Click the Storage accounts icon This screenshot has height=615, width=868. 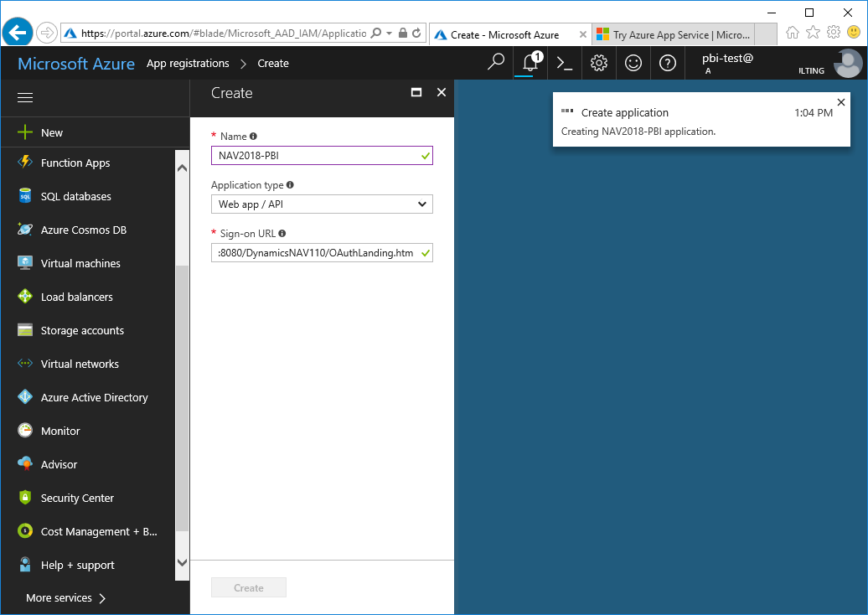pos(25,330)
